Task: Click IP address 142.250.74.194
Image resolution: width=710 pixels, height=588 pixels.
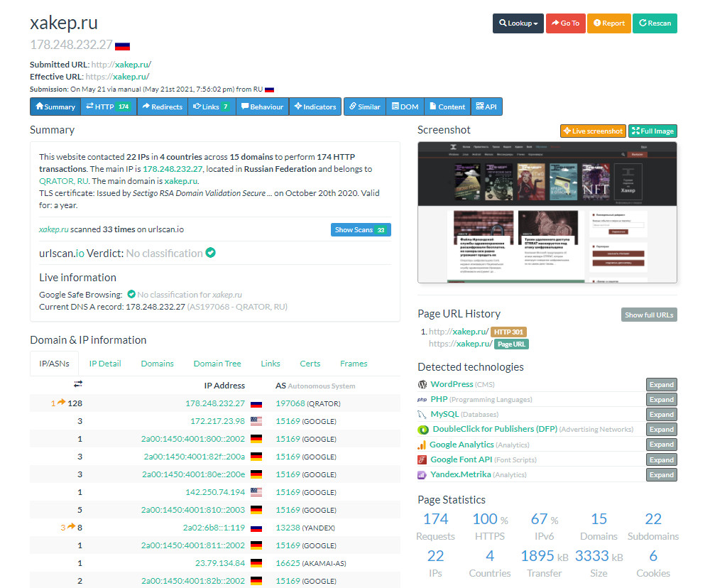Action: (x=215, y=492)
